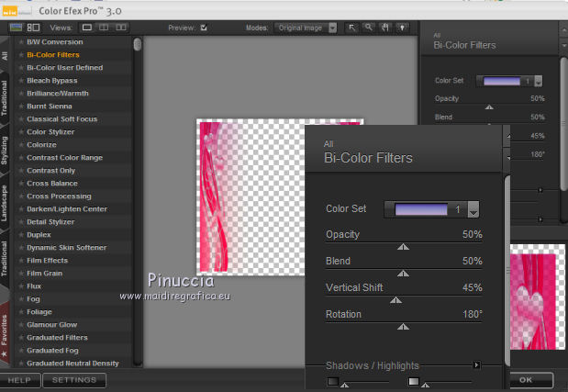
Task: Open the Color Set dropdown in the enlarged panel
Action: click(x=473, y=209)
